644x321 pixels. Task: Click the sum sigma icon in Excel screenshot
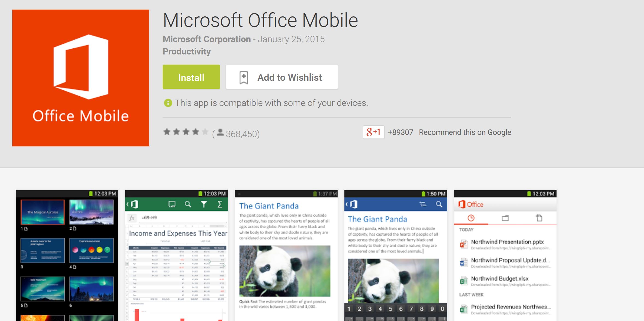click(x=220, y=204)
